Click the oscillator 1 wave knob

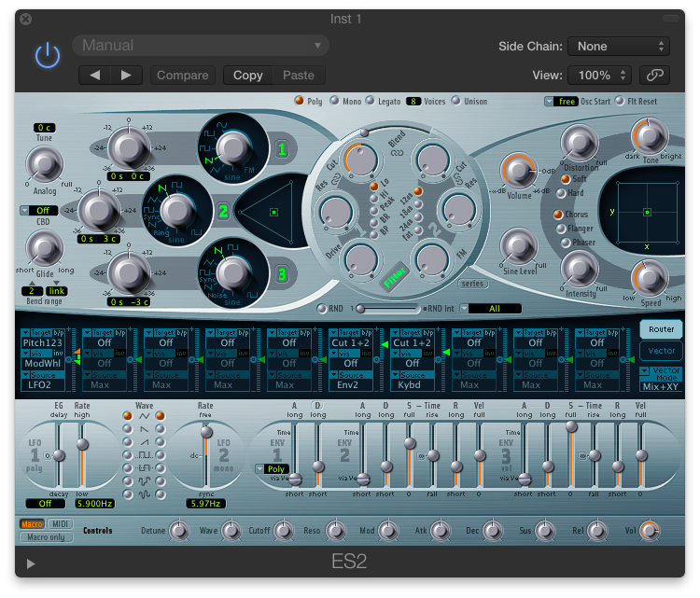233,147
